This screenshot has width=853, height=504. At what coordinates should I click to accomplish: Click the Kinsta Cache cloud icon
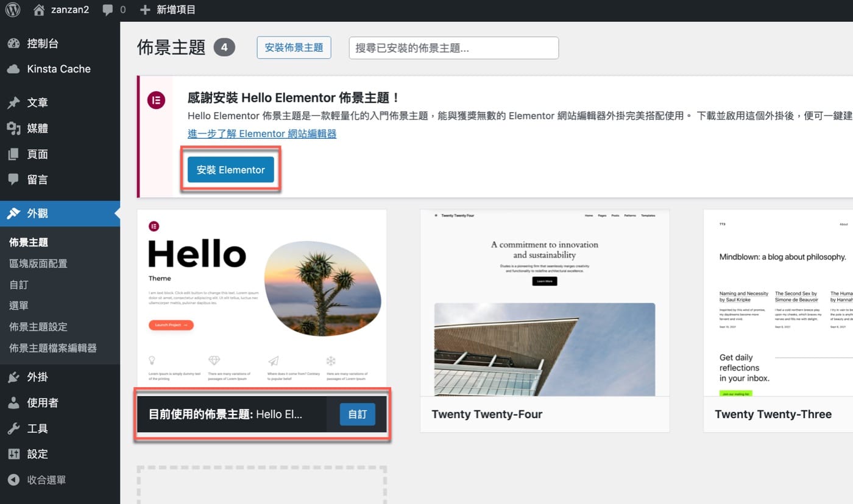pos(13,69)
